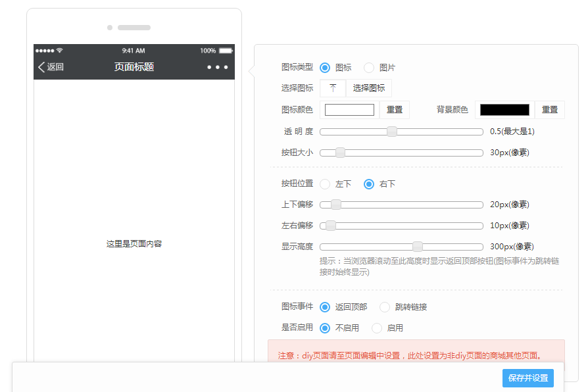Reset the background color with 重置

pyautogui.click(x=550, y=110)
